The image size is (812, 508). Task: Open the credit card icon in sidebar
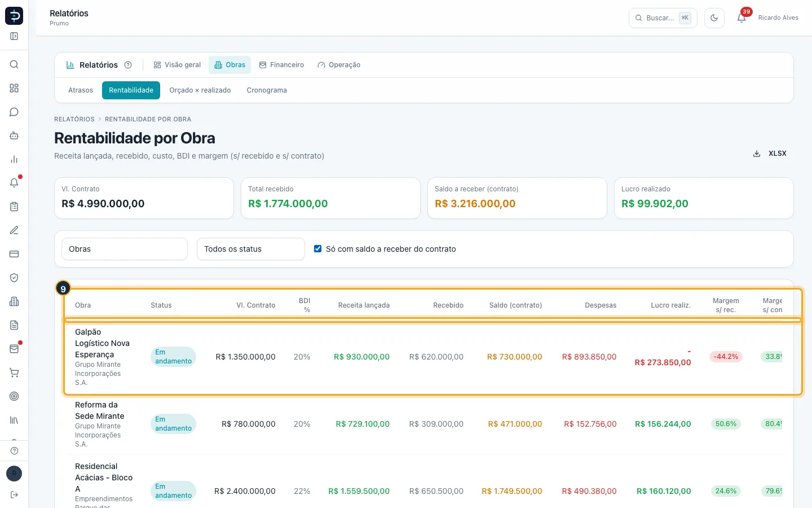click(x=14, y=254)
